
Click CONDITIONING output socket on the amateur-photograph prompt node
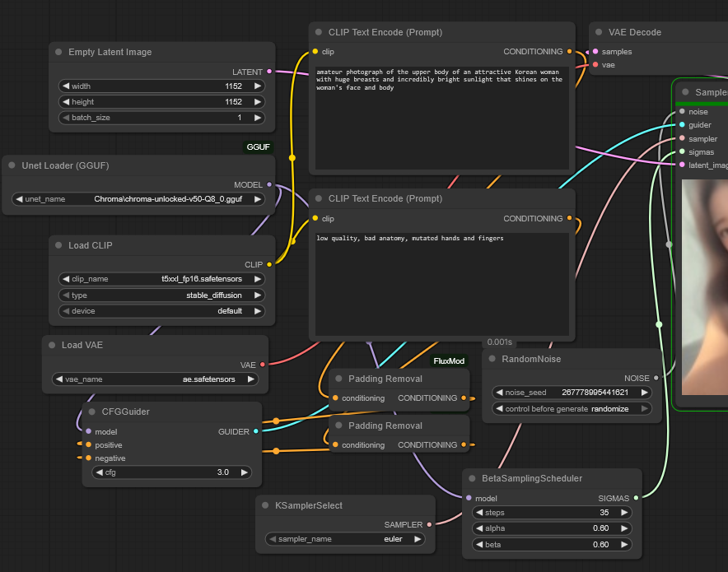click(570, 52)
